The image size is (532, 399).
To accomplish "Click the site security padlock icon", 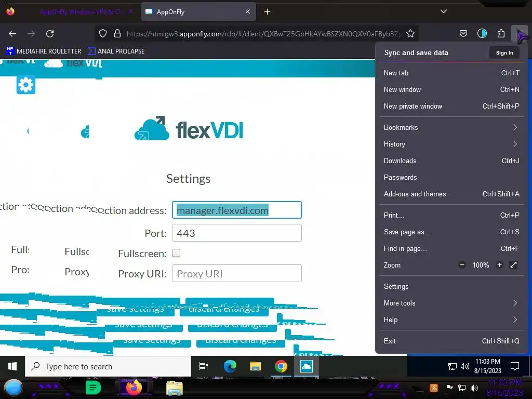I will 117,33.
